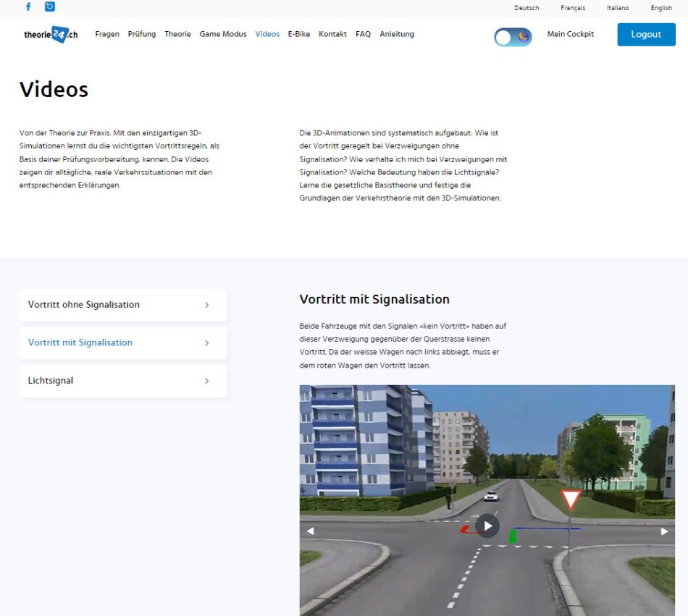Click the 3D intersection video thumbnail
688x616 pixels.
(487, 500)
